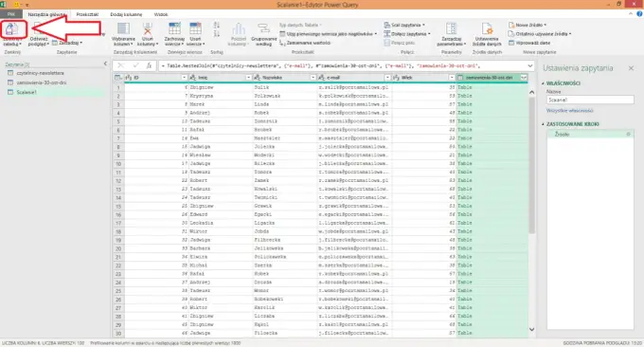644x347 pixels.
Task: Click Wiek column data type icon
Action: tap(396, 78)
